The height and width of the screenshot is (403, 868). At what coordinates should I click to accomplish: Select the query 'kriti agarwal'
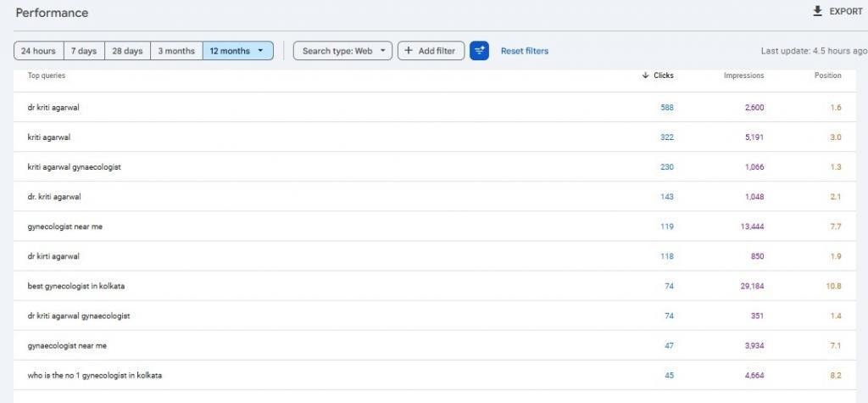point(48,137)
